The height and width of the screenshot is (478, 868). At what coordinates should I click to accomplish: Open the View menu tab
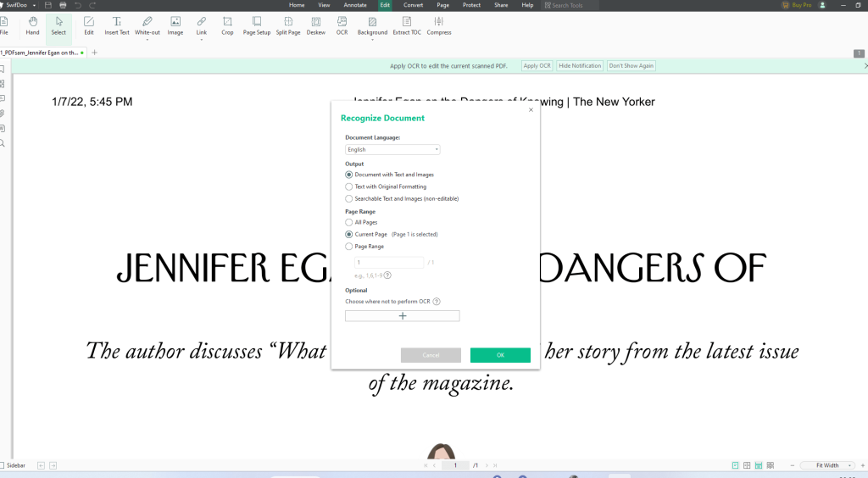[x=324, y=5]
